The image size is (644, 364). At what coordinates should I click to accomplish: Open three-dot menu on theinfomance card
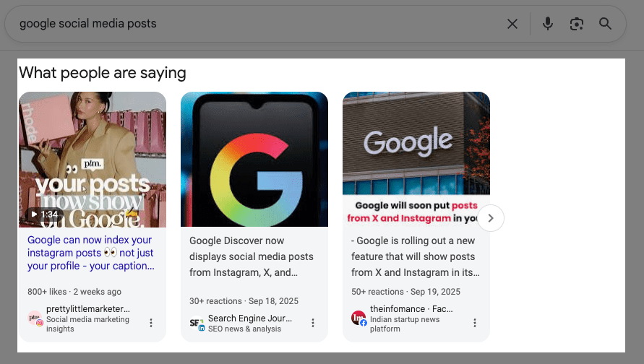[x=475, y=323]
